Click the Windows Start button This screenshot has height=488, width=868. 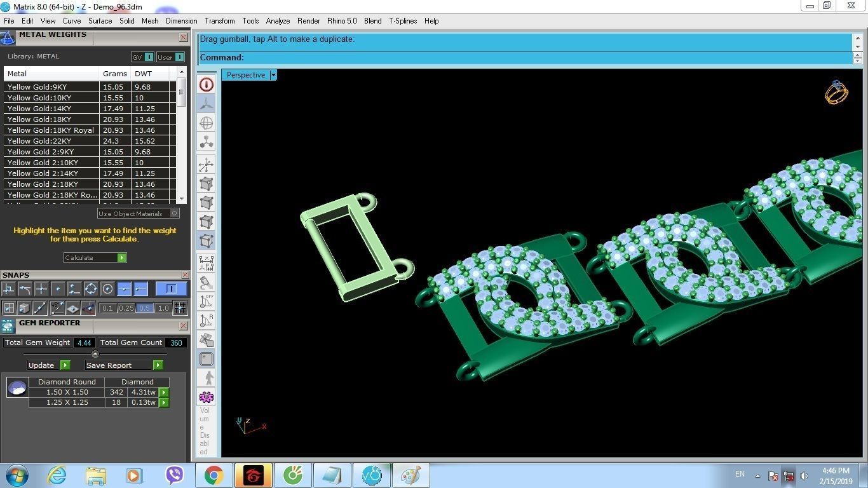[17, 475]
